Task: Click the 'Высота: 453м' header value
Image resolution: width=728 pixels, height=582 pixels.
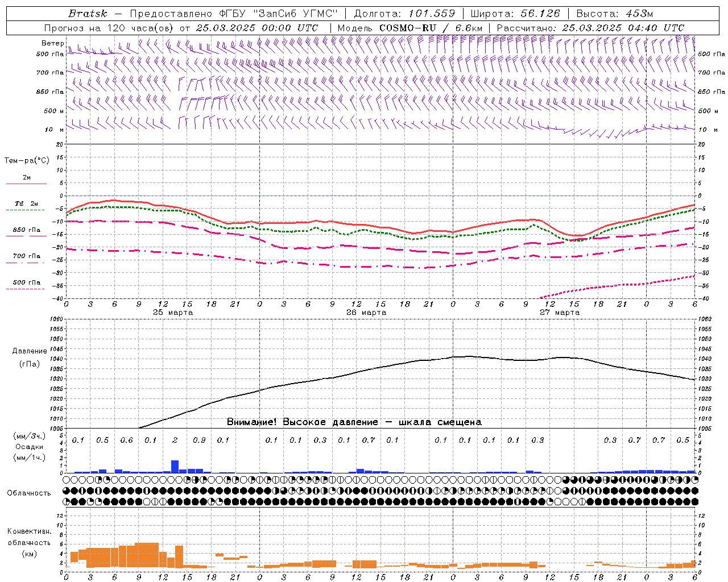Action: click(x=614, y=14)
